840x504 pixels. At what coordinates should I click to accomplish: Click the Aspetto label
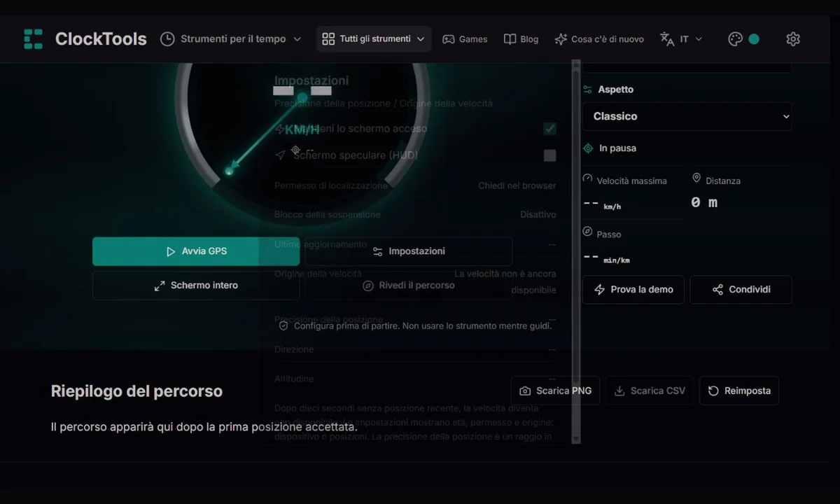(615, 90)
